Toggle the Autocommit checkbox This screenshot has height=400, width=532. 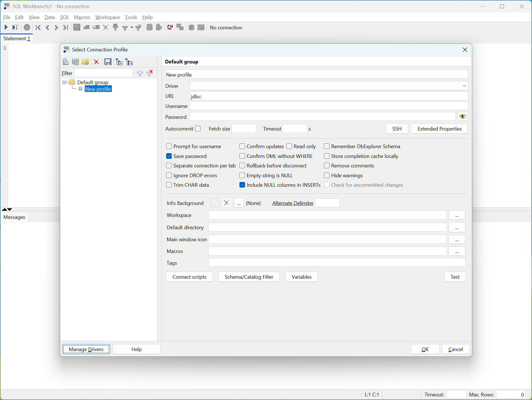click(198, 129)
